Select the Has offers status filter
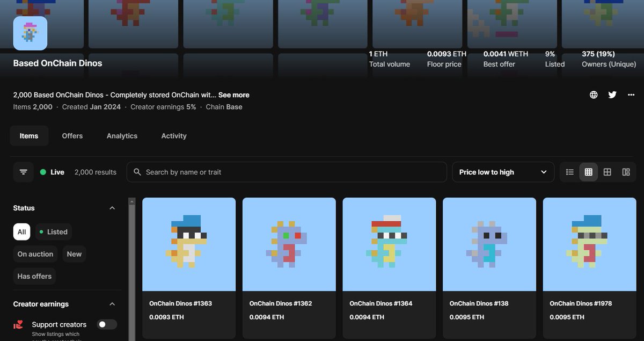The height and width of the screenshot is (341, 644). (34, 276)
